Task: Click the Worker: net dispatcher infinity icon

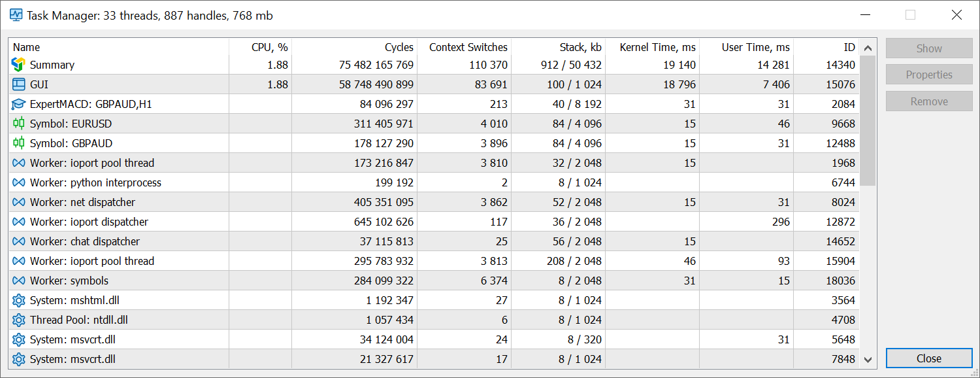Action: point(18,201)
